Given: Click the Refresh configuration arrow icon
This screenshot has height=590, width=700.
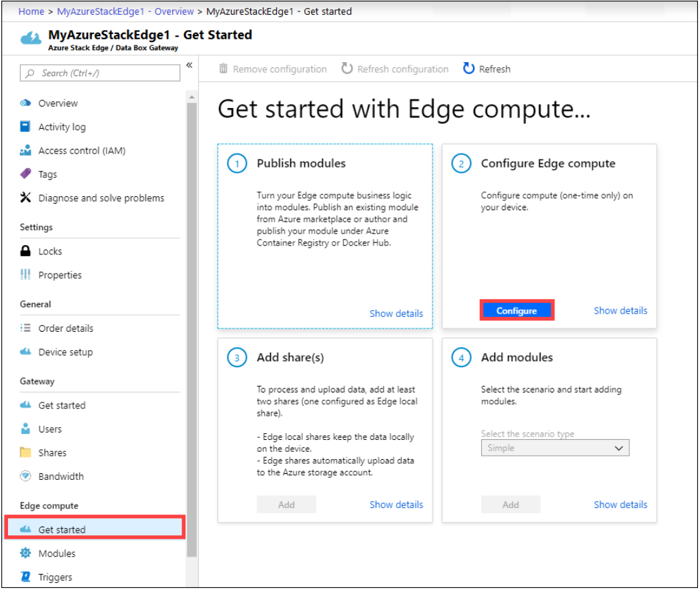Looking at the screenshot, I should (347, 68).
